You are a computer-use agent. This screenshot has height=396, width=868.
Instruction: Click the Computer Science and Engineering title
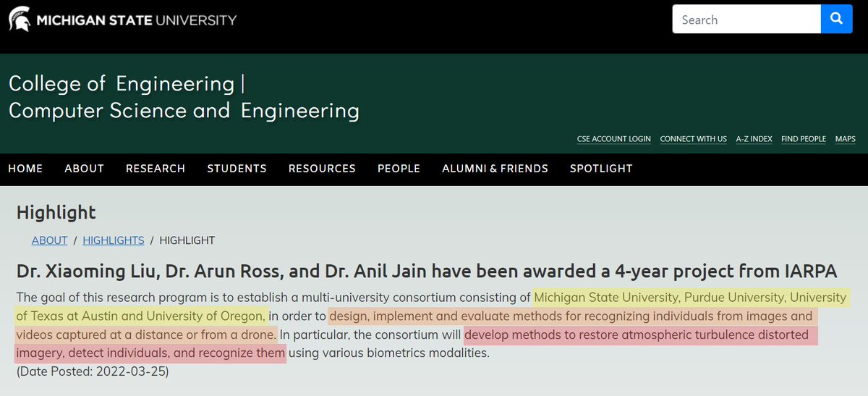click(184, 110)
